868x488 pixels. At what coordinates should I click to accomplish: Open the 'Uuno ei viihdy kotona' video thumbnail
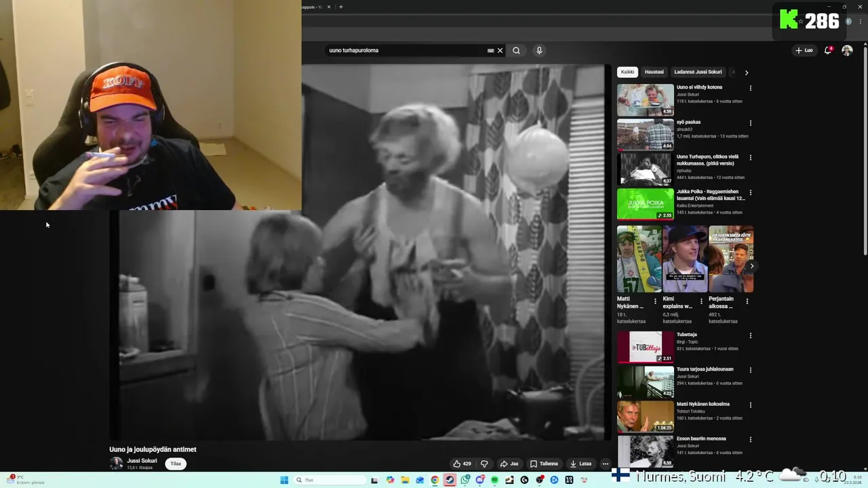tap(646, 100)
